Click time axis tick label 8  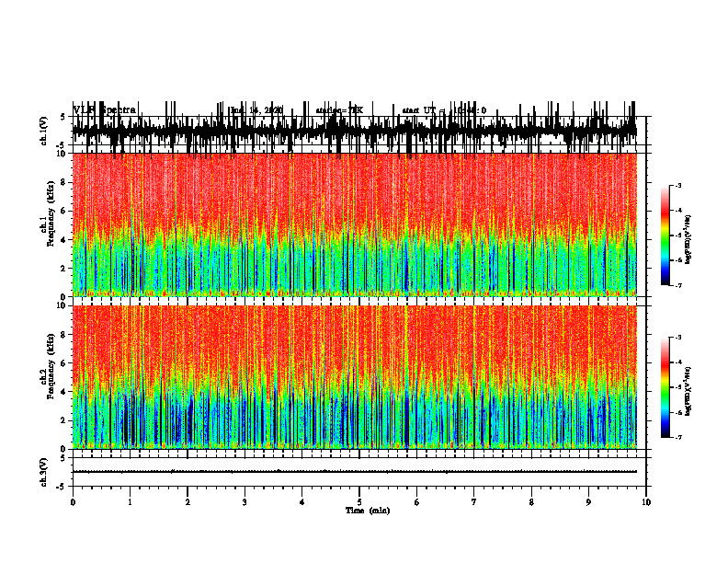[531, 502]
